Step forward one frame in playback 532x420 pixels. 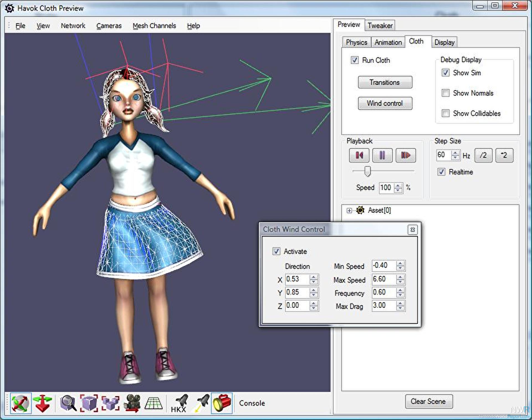coord(406,155)
